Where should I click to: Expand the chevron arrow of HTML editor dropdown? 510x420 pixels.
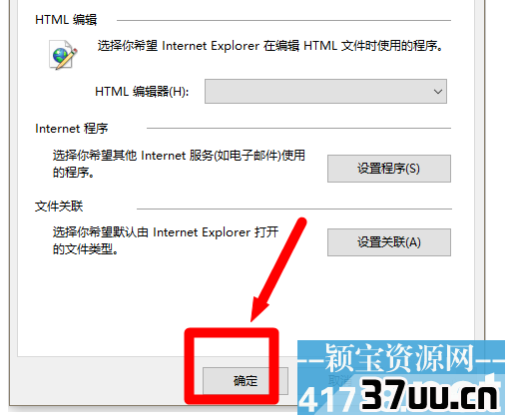[x=438, y=92]
